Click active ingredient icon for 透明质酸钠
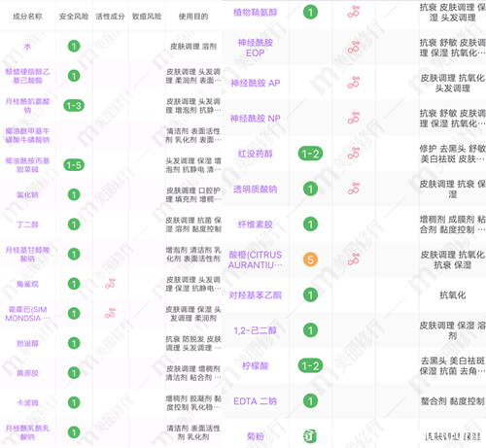The width and height of the screenshot is (486, 448). point(354,189)
